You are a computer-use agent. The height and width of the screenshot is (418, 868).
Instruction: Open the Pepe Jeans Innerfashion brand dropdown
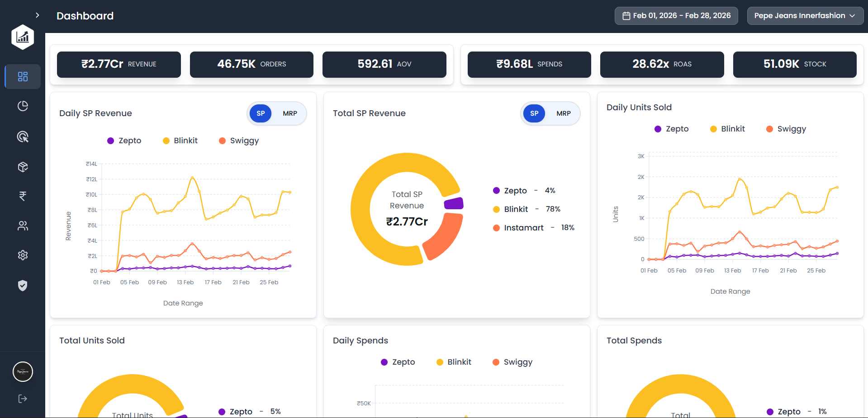[x=805, y=16]
